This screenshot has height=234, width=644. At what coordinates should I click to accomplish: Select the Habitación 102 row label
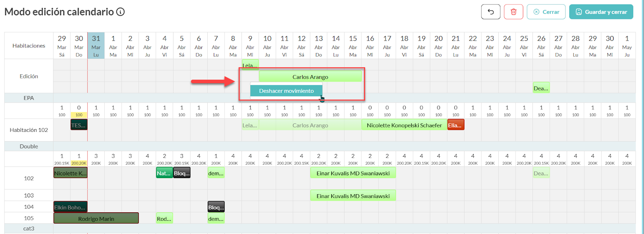point(29,130)
